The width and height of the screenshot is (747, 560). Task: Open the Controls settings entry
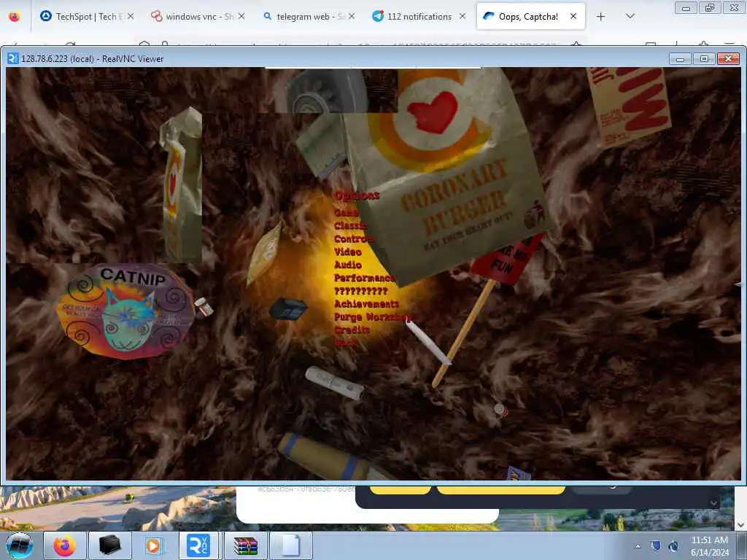click(354, 238)
